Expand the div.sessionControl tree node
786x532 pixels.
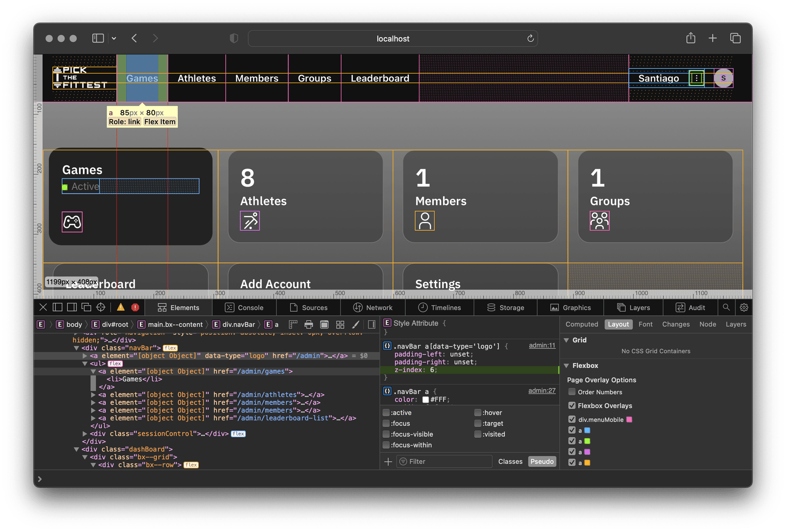click(x=85, y=434)
